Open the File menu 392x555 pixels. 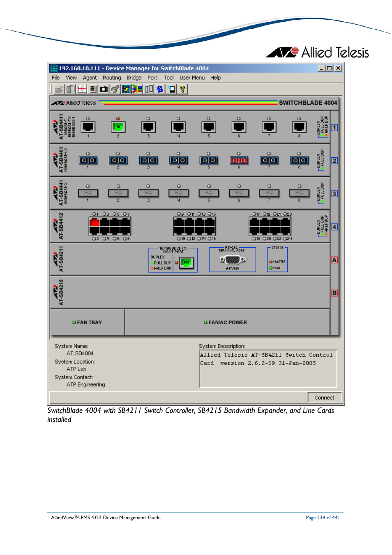55,78
